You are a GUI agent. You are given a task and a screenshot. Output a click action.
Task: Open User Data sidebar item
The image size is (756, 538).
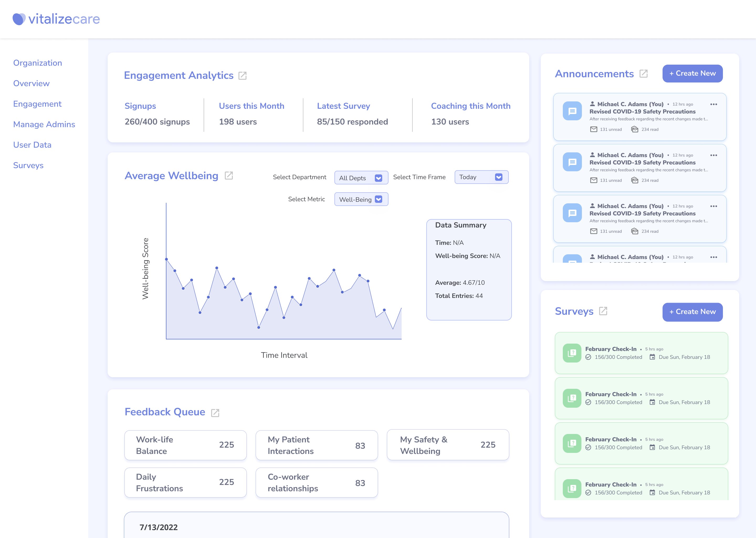pyautogui.click(x=32, y=145)
